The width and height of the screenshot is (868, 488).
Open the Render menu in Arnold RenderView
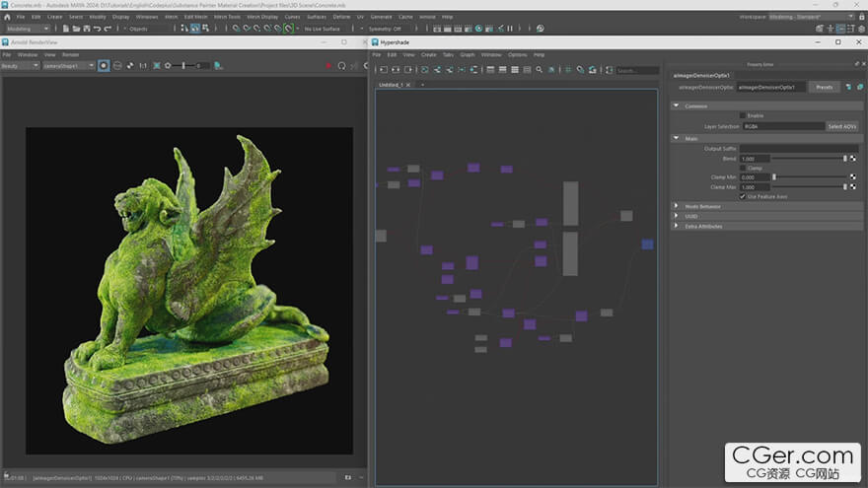point(70,55)
